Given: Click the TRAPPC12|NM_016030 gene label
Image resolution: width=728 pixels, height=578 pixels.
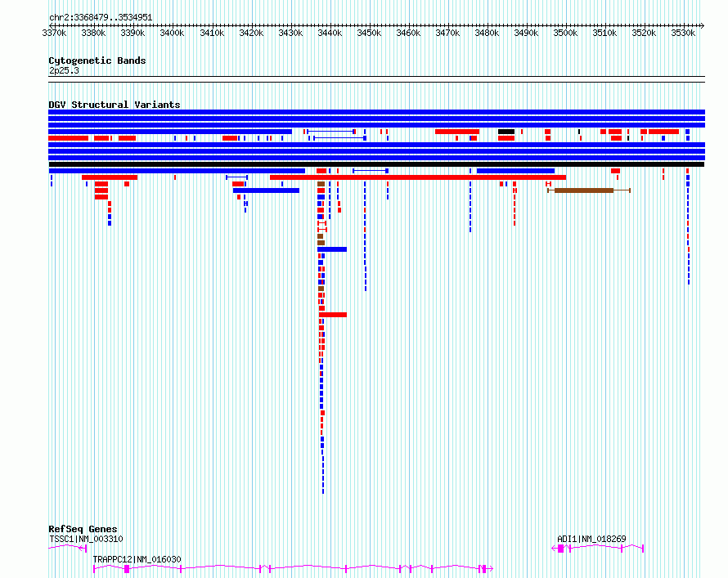Looking at the screenshot, I should 137,559.
